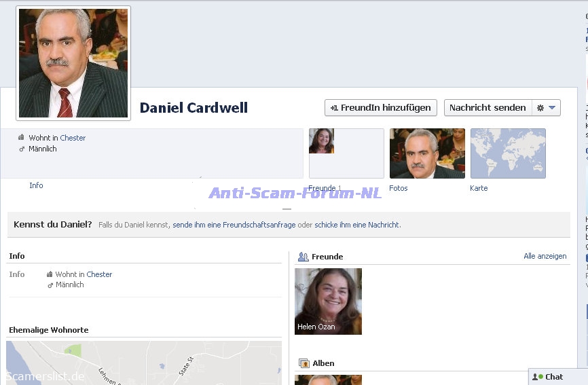Click the gear settings icon beside Nachricht senden

[540, 108]
